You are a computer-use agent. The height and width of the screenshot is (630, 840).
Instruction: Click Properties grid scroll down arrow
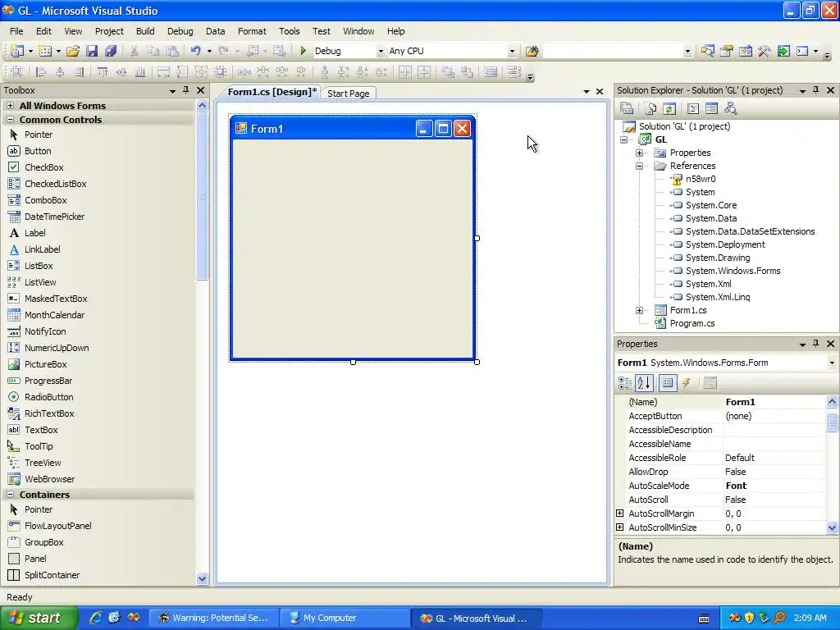[x=832, y=527]
